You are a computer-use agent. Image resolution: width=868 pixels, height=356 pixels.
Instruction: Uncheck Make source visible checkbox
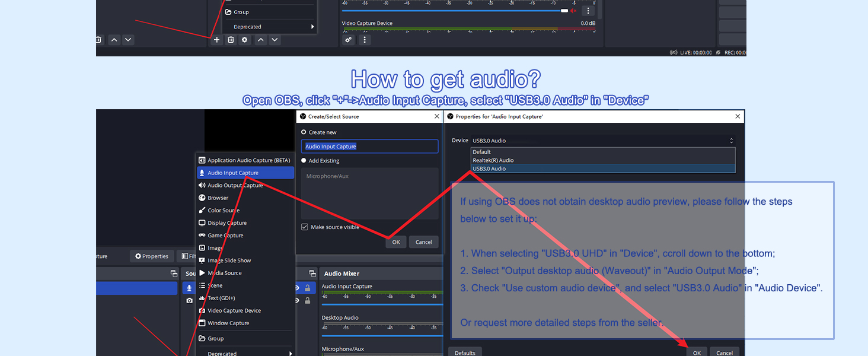pos(305,227)
